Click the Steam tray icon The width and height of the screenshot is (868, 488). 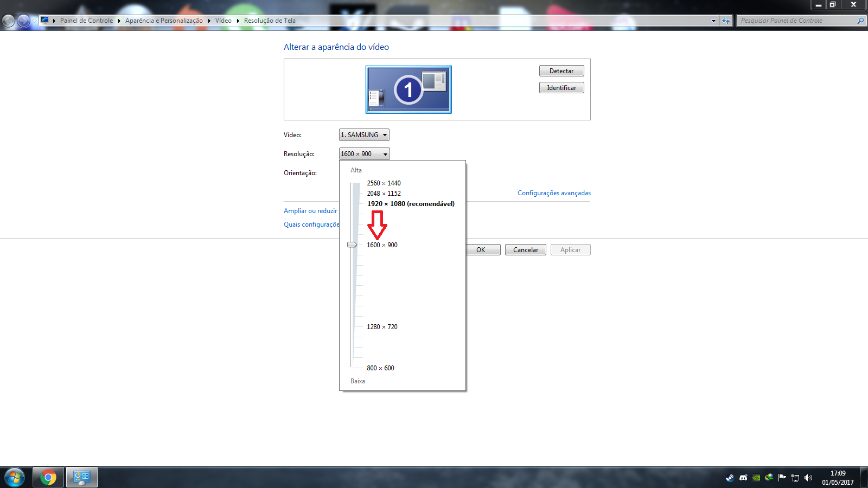click(730, 478)
